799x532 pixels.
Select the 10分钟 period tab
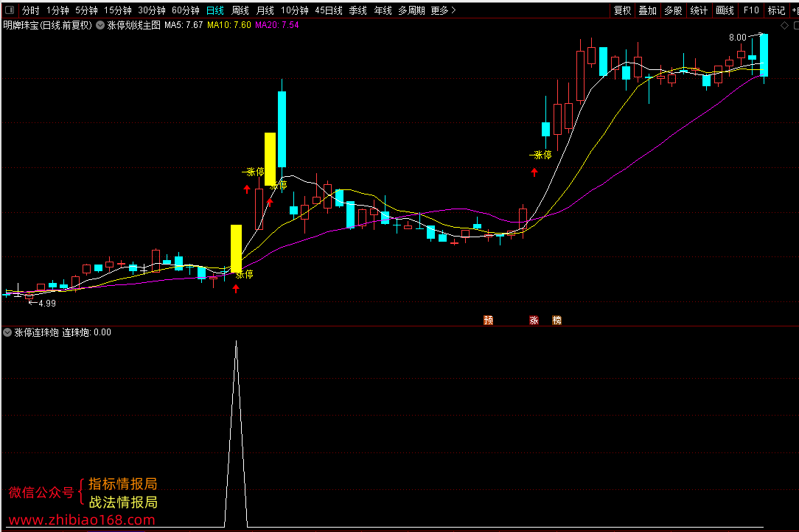click(x=295, y=10)
